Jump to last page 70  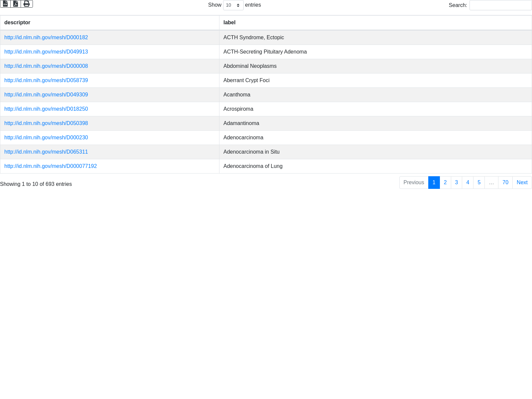point(505,183)
